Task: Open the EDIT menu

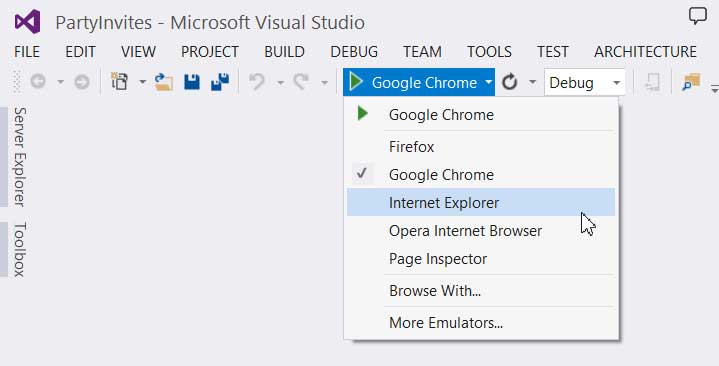Action: point(80,52)
